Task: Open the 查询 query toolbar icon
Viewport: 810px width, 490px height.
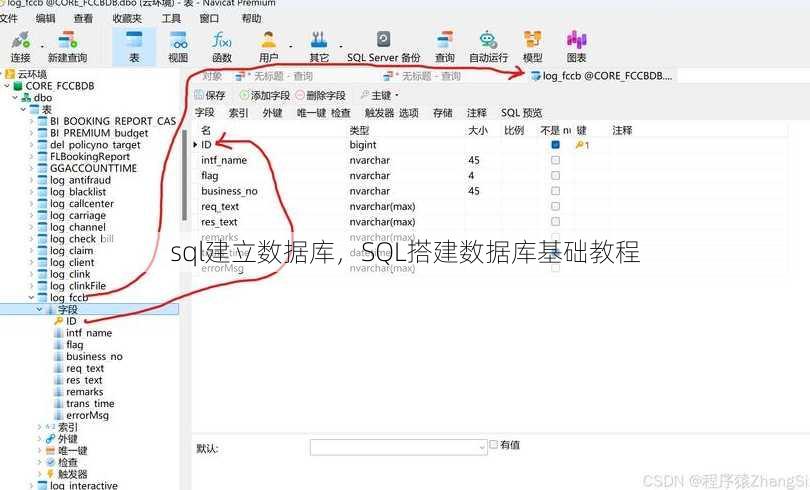Action: click(x=445, y=46)
